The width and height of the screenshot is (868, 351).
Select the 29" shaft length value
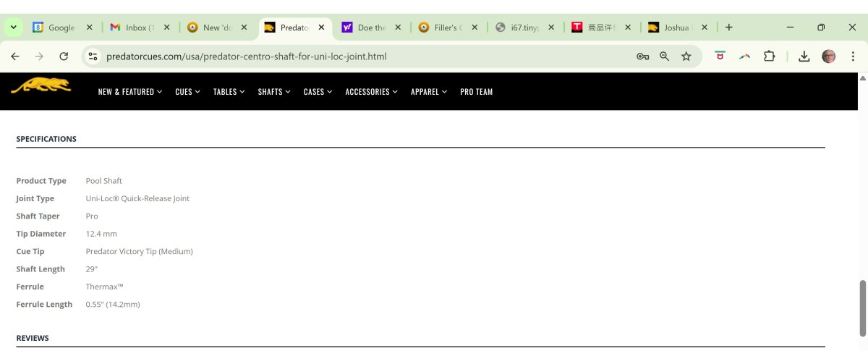pyautogui.click(x=92, y=269)
